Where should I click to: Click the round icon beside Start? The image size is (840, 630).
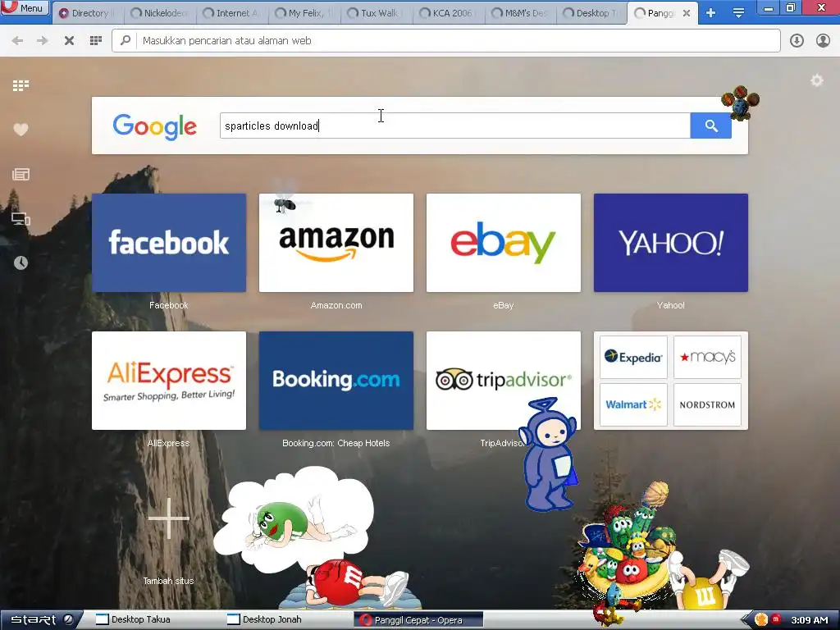point(69,619)
